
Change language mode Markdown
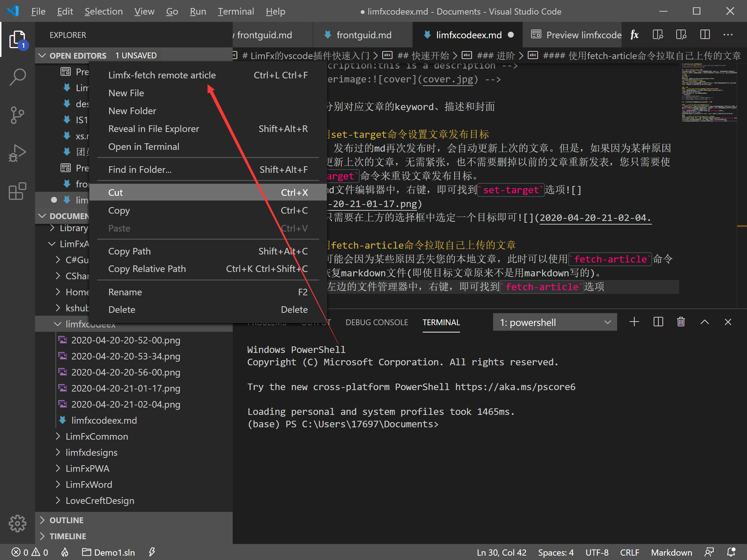click(x=671, y=552)
